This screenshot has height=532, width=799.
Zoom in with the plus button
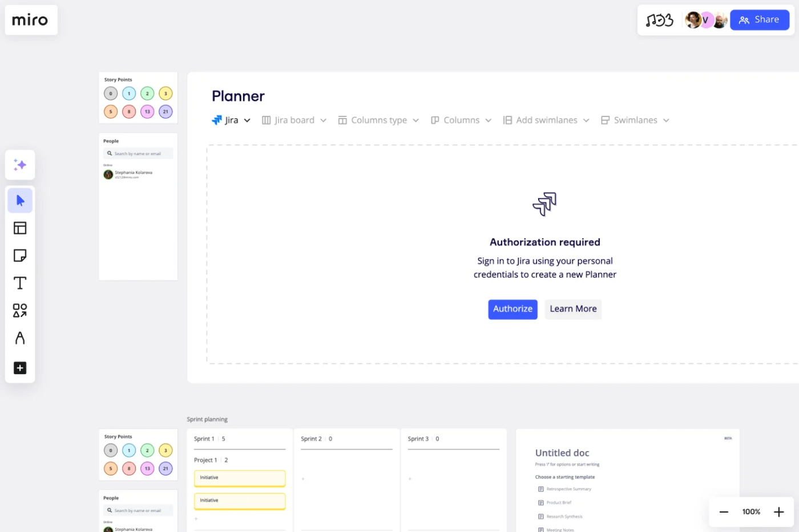click(778, 512)
